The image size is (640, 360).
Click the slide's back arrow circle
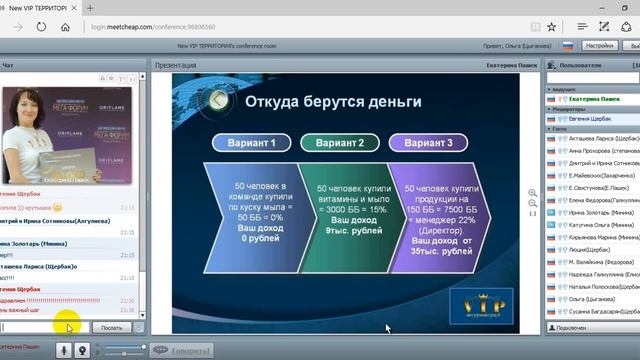[218, 100]
